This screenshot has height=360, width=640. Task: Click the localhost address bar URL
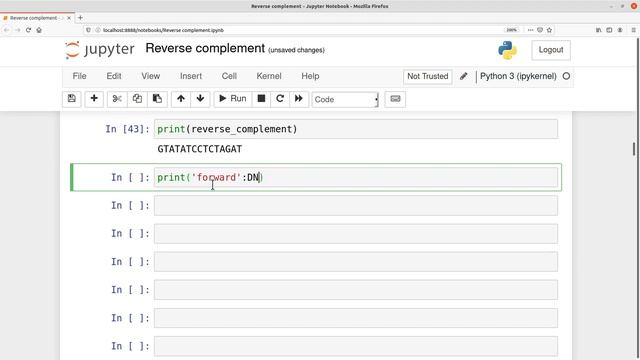(x=163, y=30)
